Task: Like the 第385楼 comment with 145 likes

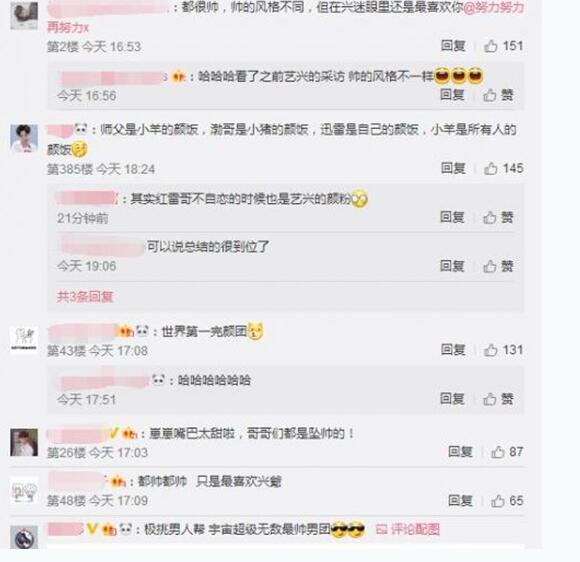Action: point(503,168)
